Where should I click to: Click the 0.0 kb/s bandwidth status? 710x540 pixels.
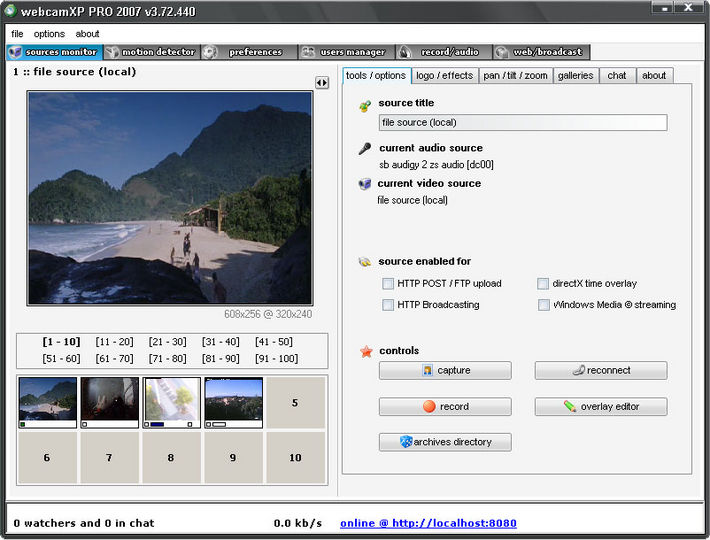[x=297, y=523]
